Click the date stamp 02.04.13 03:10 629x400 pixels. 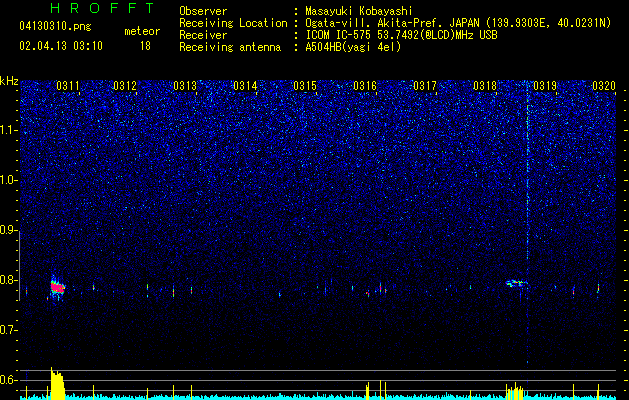pos(61,46)
